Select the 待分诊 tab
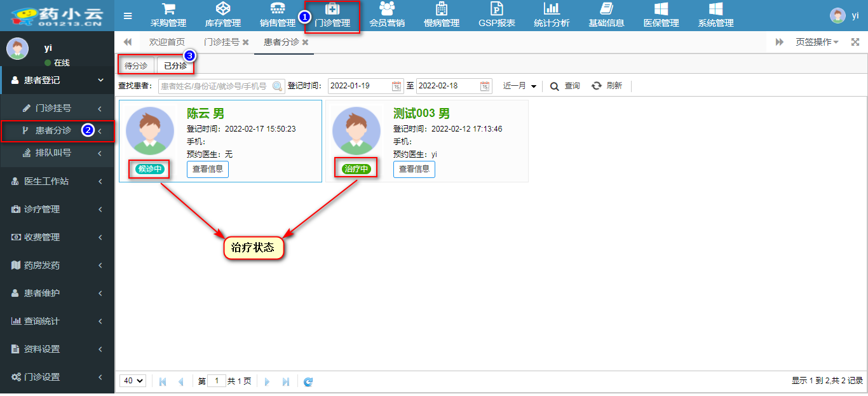The height and width of the screenshot is (396, 868). pyautogui.click(x=136, y=65)
